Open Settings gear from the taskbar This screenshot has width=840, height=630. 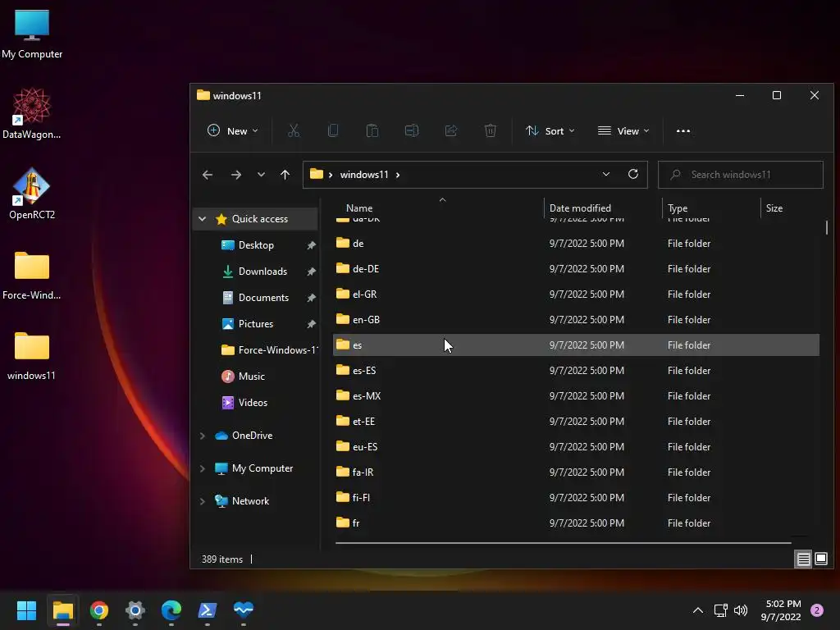[x=135, y=610]
